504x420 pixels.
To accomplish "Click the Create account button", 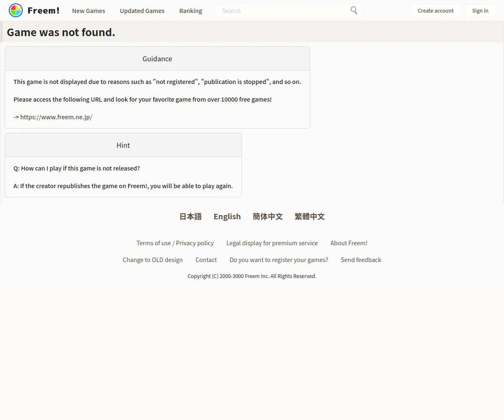I will click(x=436, y=10).
